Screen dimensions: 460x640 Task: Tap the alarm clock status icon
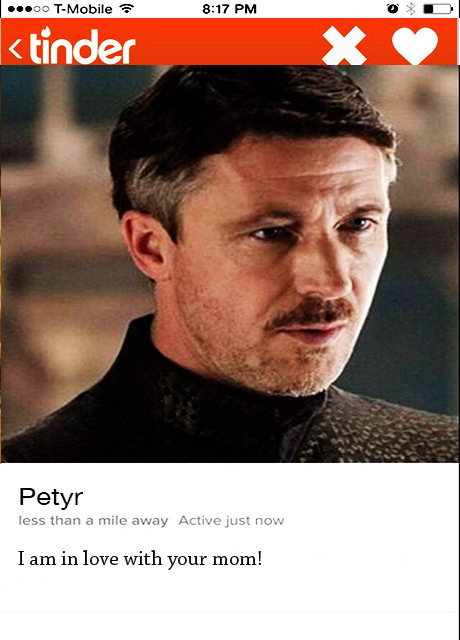pyautogui.click(x=393, y=9)
